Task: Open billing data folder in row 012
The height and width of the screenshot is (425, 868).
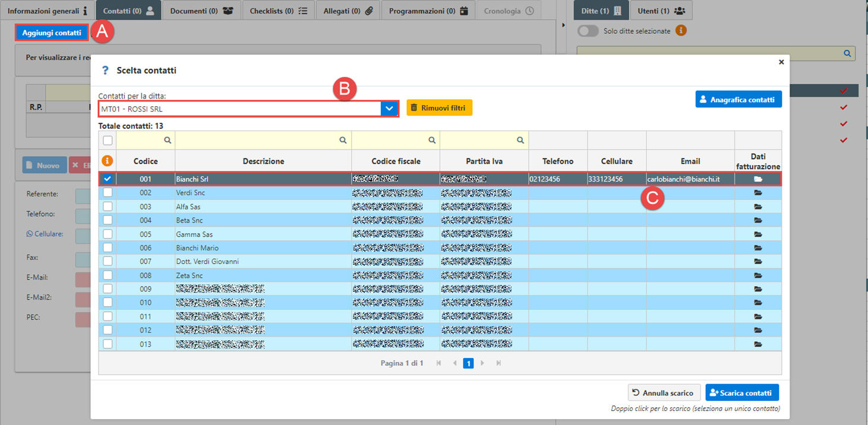Action: (x=757, y=330)
